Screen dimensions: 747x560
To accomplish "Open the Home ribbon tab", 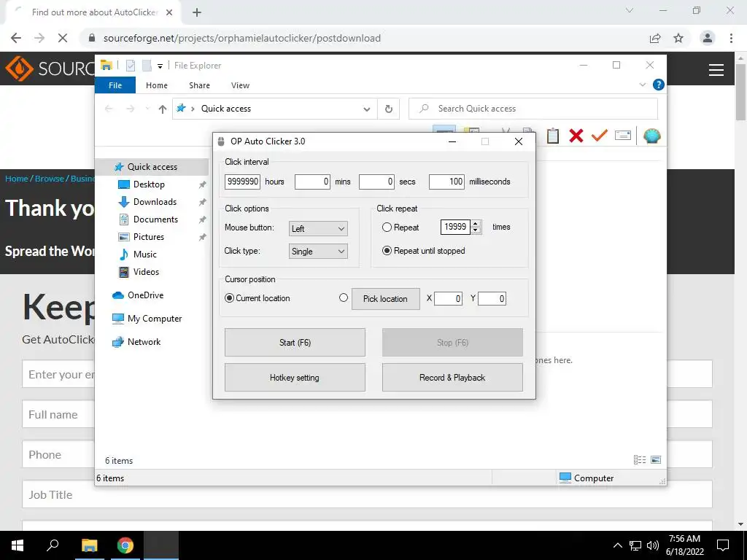I will [x=157, y=85].
